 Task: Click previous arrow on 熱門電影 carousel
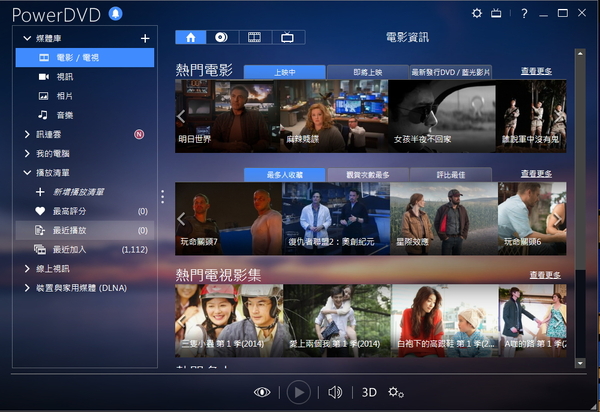click(x=181, y=116)
